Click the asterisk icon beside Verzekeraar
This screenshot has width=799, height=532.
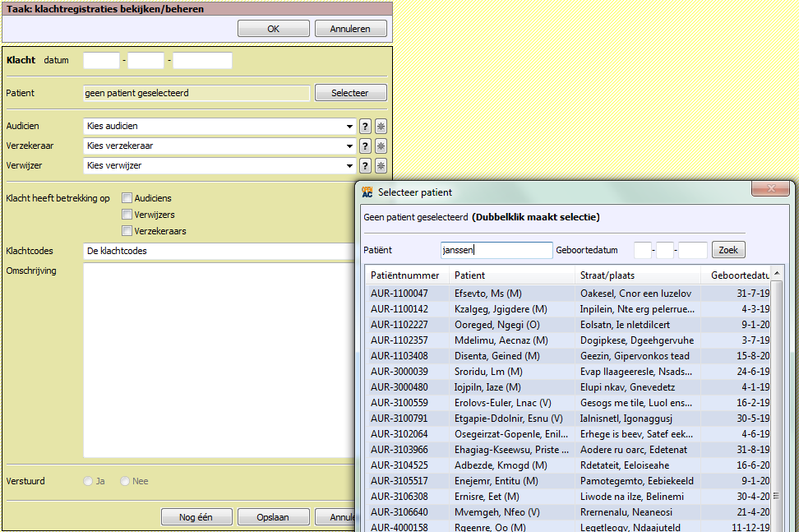pyautogui.click(x=381, y=146)
